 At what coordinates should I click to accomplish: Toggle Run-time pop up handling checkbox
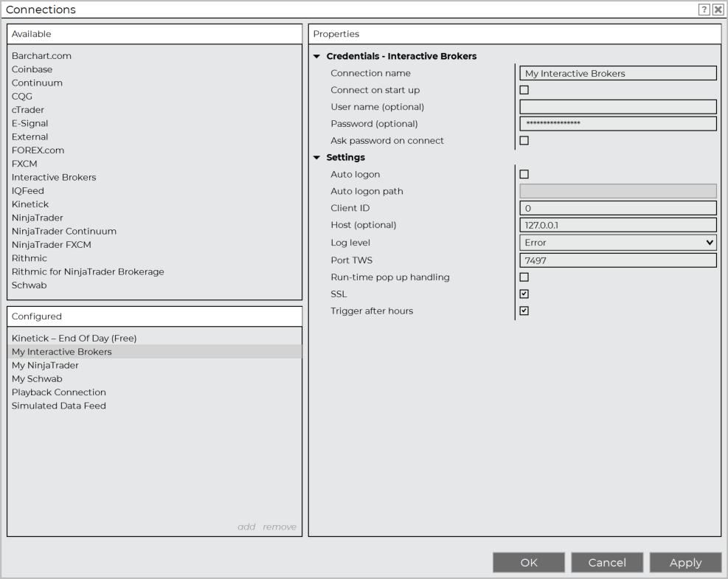pos(524,277)
